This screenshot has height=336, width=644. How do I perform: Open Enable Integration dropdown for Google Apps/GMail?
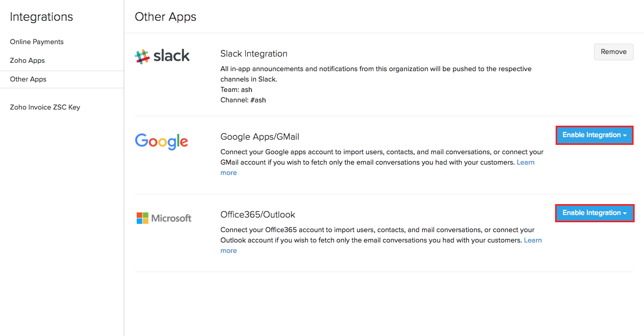(594, 135)
